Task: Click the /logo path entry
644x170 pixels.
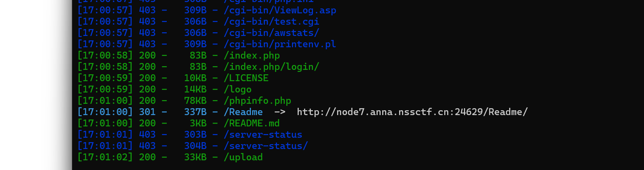Action: click(238, 90)
